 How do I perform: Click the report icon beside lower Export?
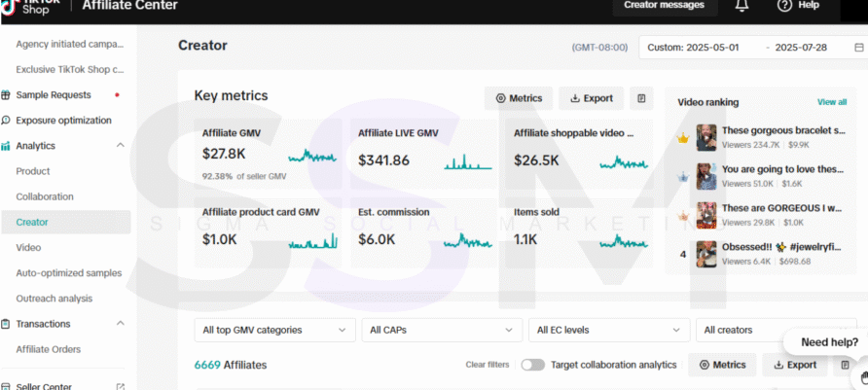point(845,365)
